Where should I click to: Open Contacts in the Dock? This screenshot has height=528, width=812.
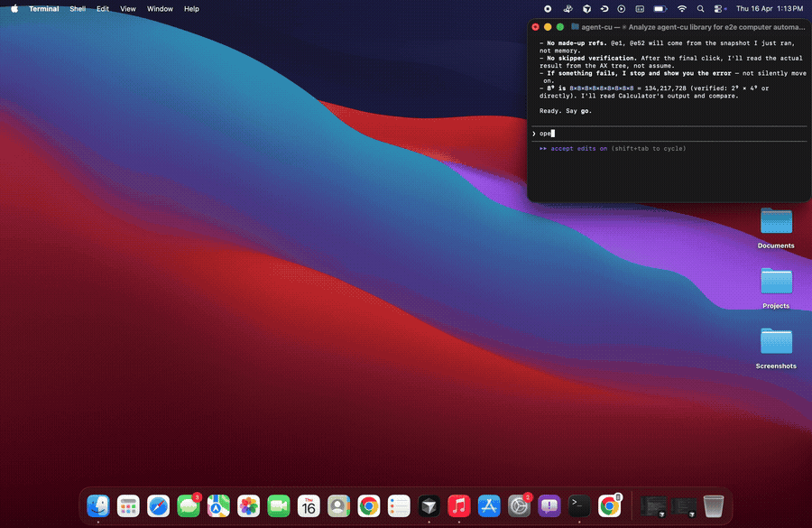[x=338, y=505]
